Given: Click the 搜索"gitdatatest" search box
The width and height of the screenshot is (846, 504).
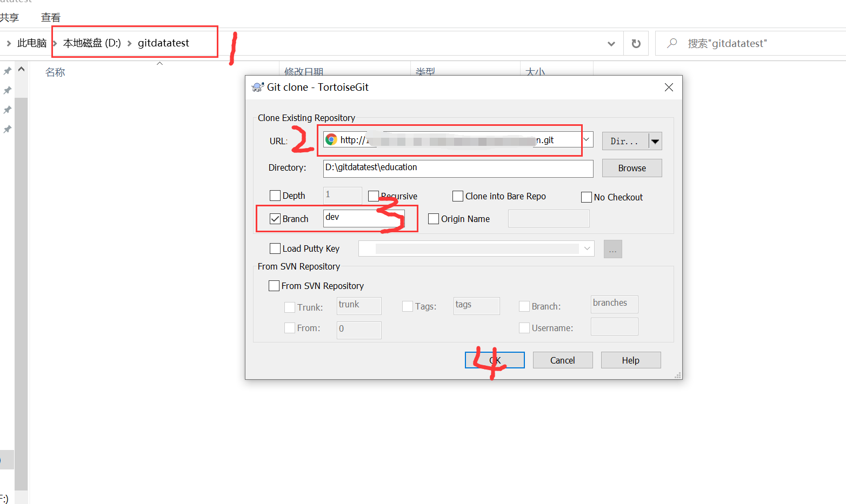Looking at the screenshot, I should 750,43.
